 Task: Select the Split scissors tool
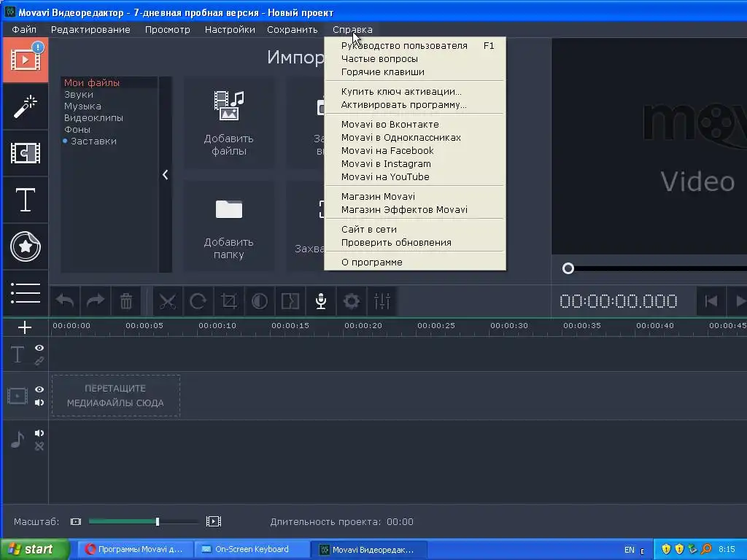pyautogui.click(x=168, y=301)
